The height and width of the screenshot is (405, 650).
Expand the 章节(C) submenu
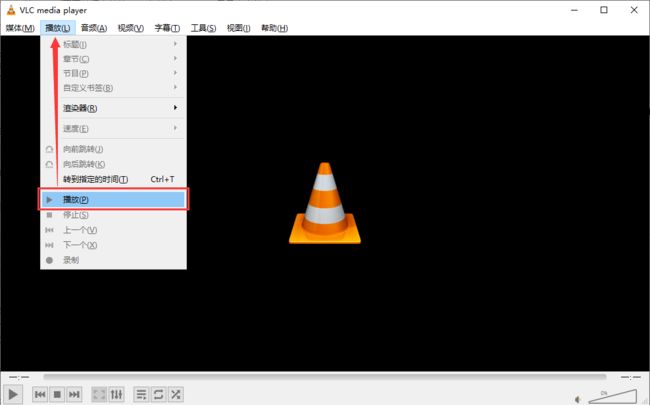pos(113,59)
